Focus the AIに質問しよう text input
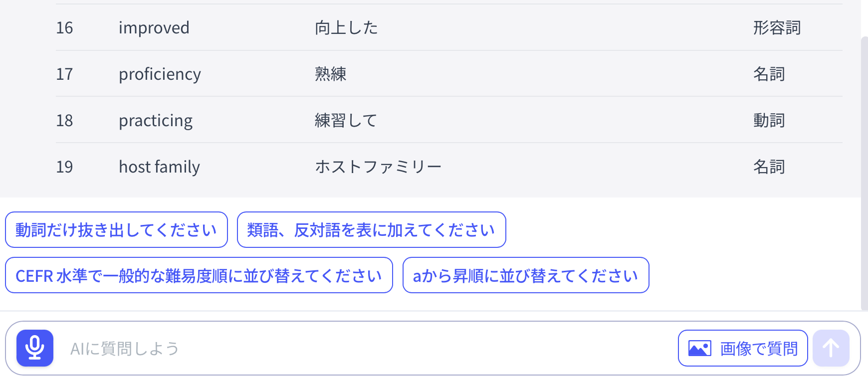868x388 pixels. point(349,348)
